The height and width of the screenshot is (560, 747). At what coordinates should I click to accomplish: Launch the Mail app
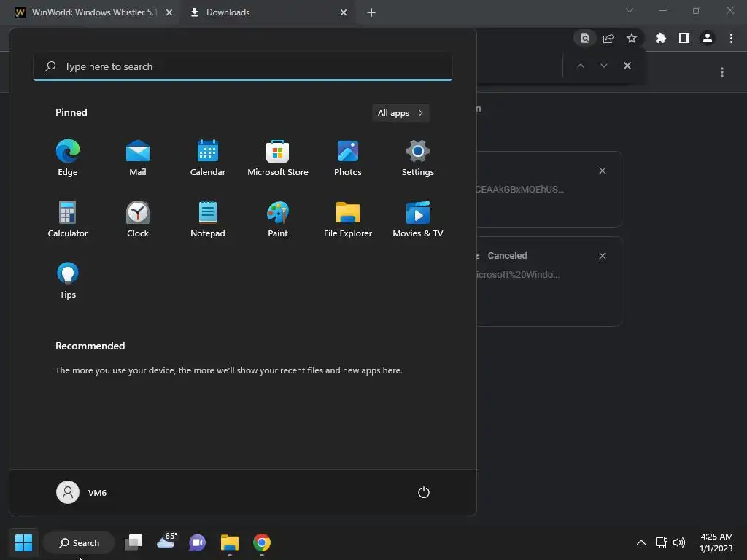click(x=138, y=158)
